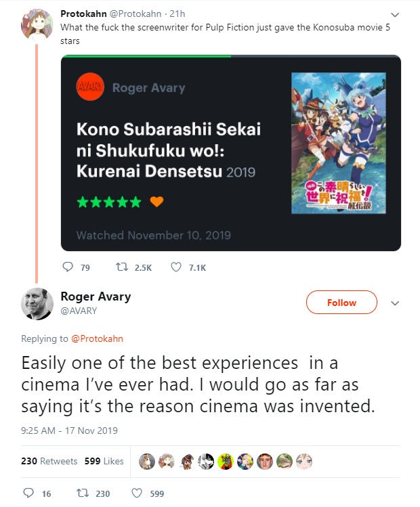The image size is (420, 507).
Task: Like Protokahn's tweet with 7.1K likes
Action: [x=176, y=267]
